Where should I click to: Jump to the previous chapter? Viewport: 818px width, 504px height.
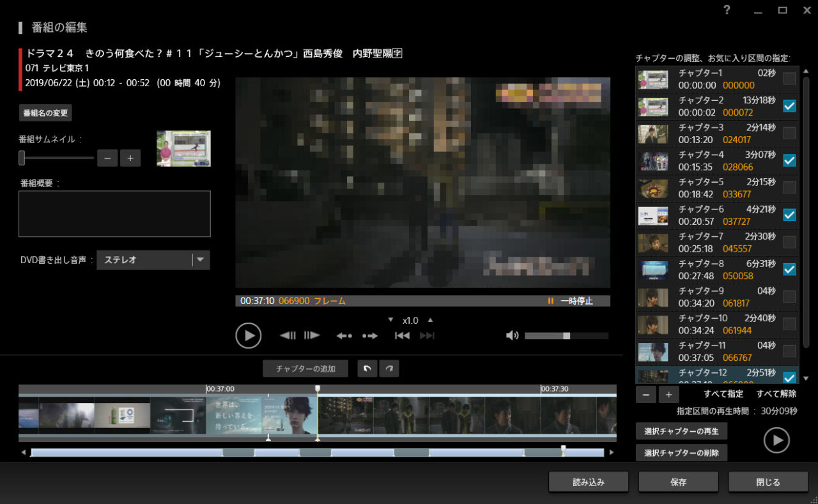click(x=402, y=335)
